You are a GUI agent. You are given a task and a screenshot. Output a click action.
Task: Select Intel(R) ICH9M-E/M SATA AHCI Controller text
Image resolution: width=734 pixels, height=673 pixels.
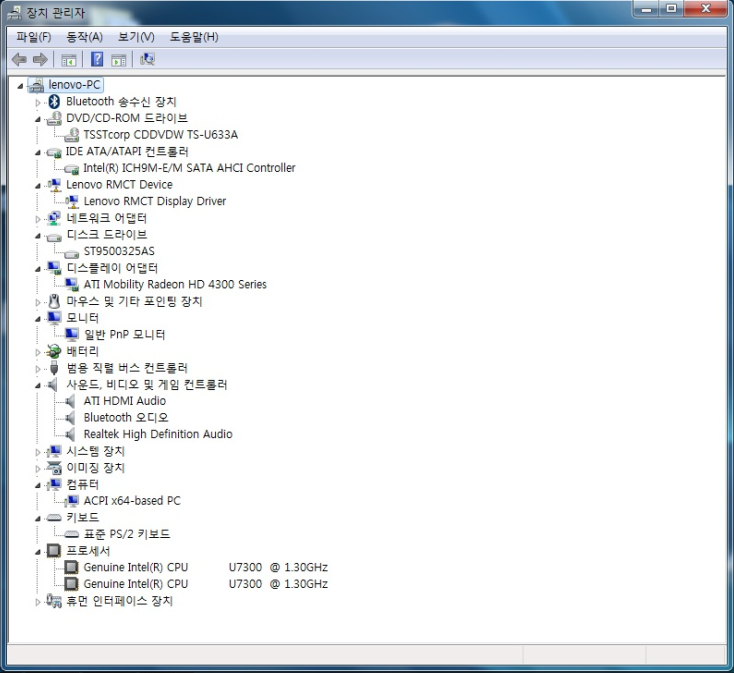[x=189, y=168]
